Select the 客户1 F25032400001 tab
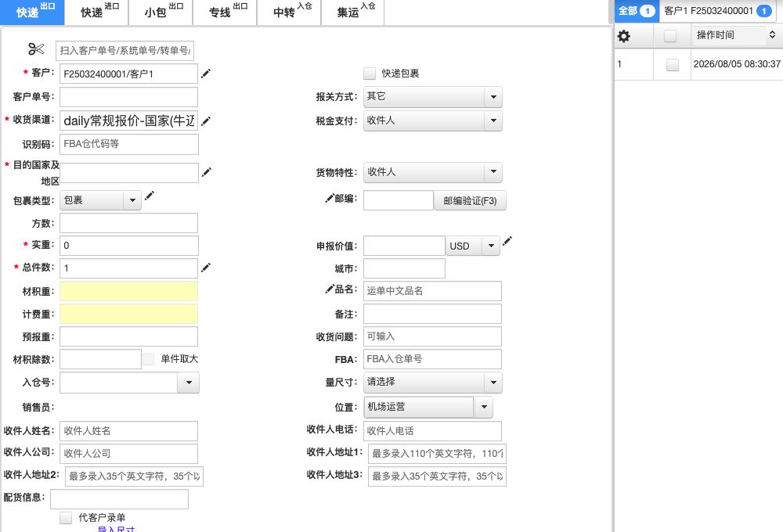The image size is (783, 532). tap(718, 11)
